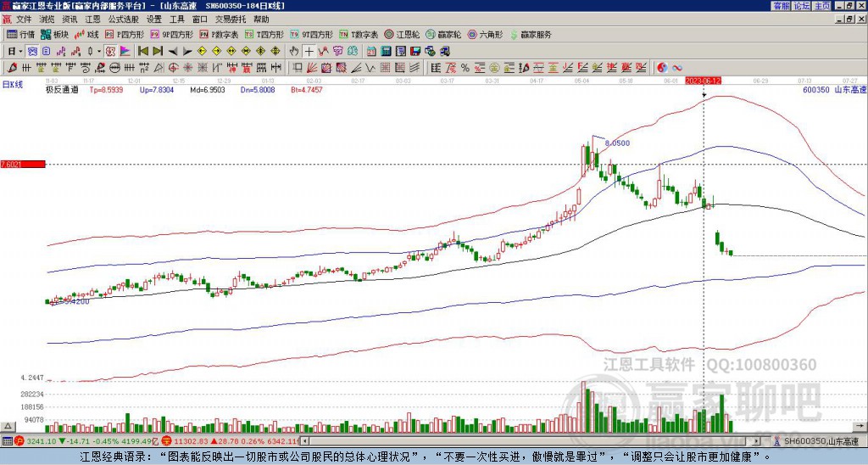This screenshot has width=868, height=465.
Task: Click the 主页 button in title bar
Action: [x=821, y=6]
